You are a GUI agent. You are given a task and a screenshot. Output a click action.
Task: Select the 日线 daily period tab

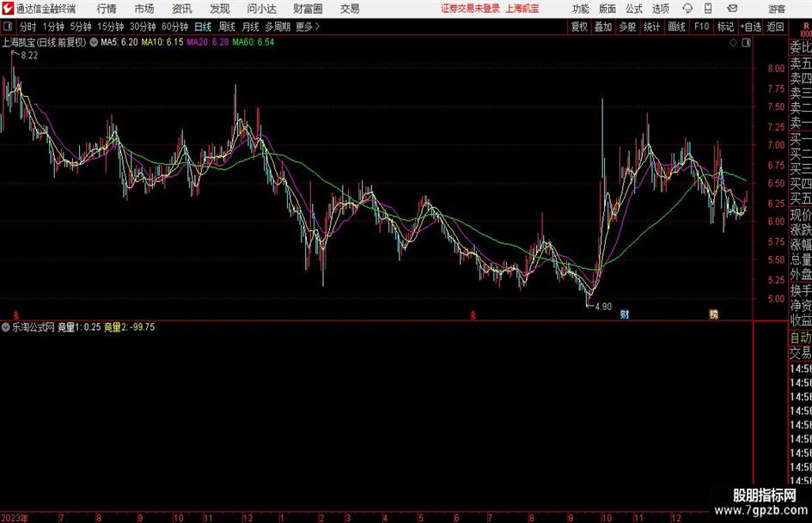203,27
